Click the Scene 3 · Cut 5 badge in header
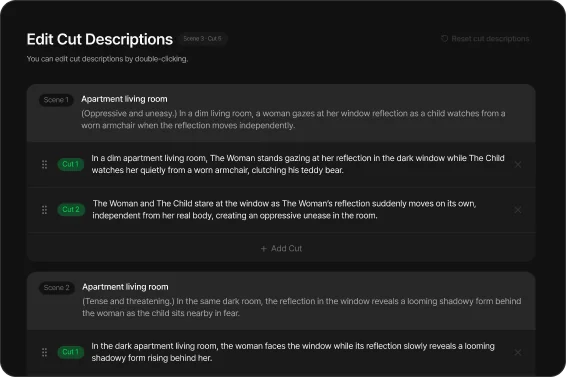The image size is (566, 377). 203,39
